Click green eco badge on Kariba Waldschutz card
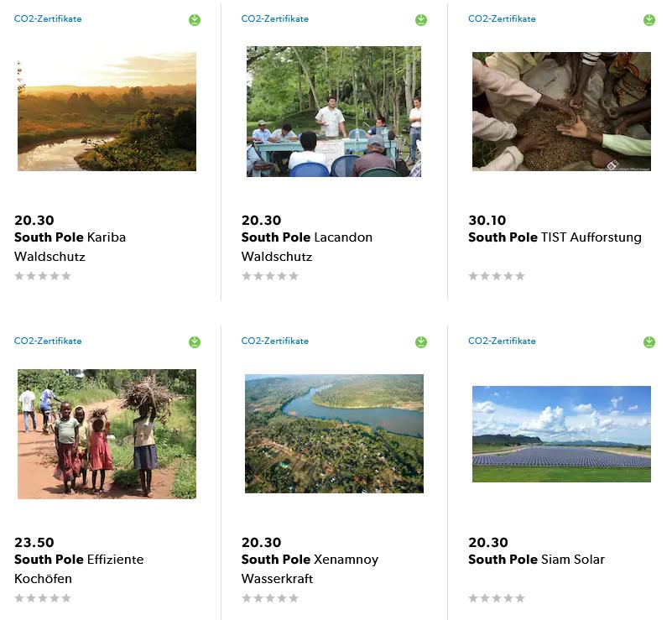The image size is (672, 620). [195, 19]
